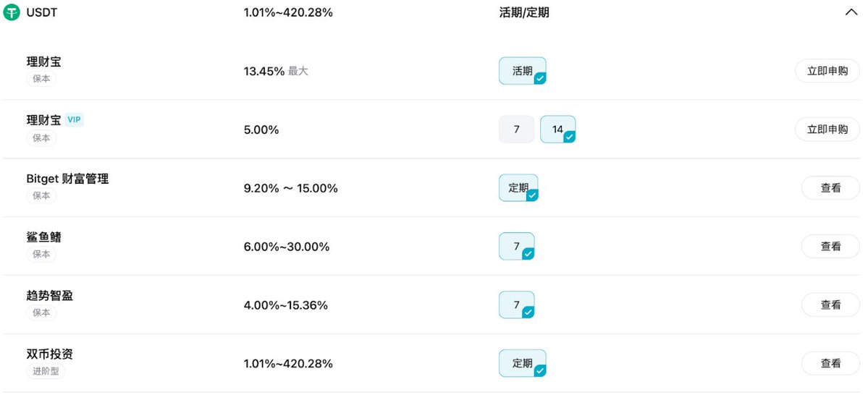Click the 进阶型 tag under 双币投资
The width and height of the screenshot is (868, 395).
pyautogui.click(x=46, y=371)
